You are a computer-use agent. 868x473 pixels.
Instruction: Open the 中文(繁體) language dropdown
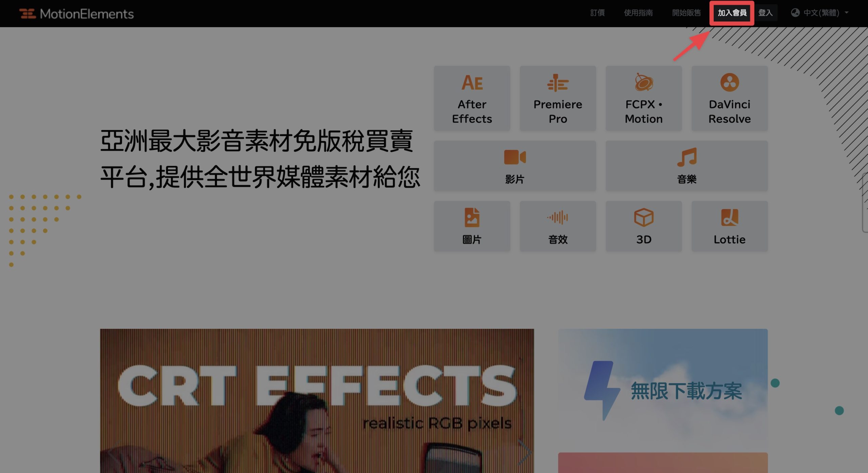point(820,13)
